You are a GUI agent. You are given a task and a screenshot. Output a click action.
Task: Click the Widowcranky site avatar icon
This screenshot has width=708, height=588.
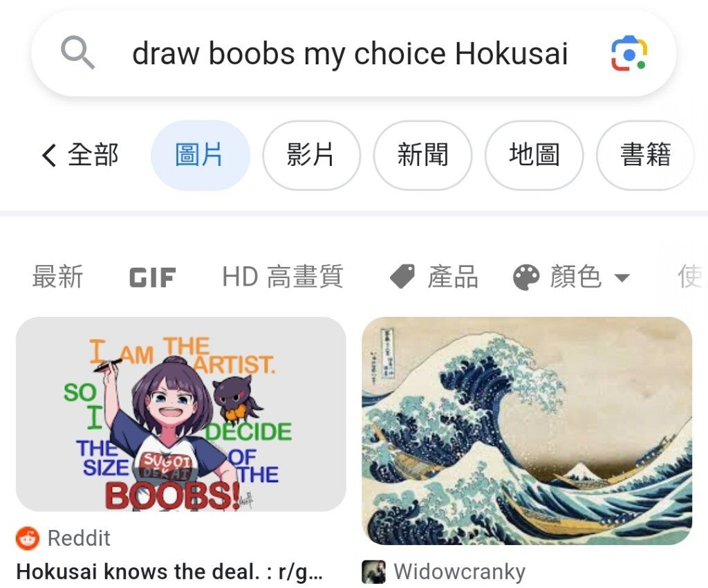click(373, 571)
